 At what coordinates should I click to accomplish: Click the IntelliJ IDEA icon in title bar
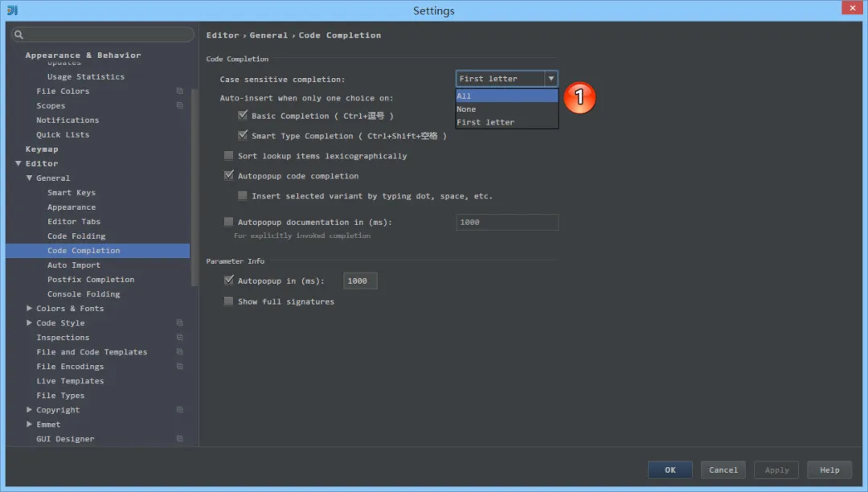tap(10, 10)
